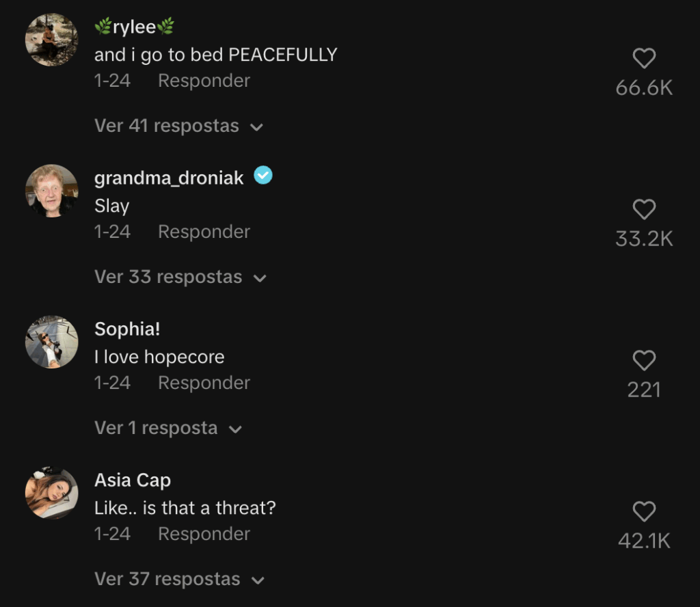700x607 pixels.
Task: Like Asia Cap's threat comment
Action: coord(644,512)
